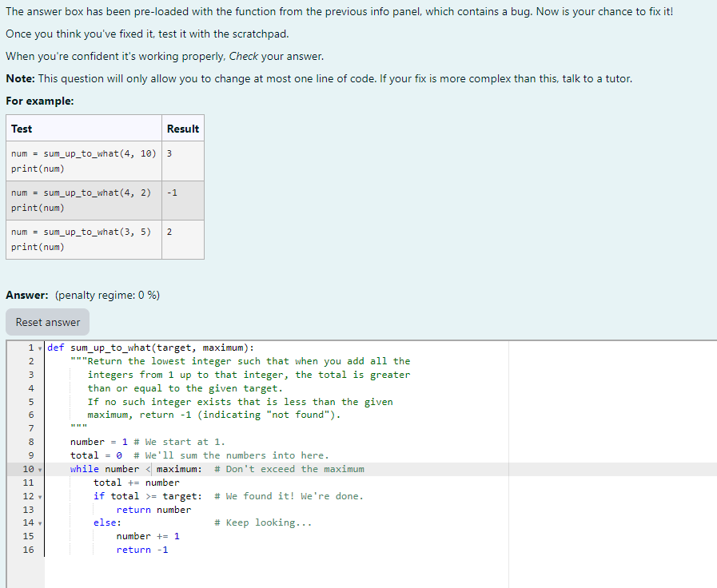Viewport: 717px width, 588px height.
Task: Click the docstring line starting 'If no such integer'
Action: (x=240, y=402)
